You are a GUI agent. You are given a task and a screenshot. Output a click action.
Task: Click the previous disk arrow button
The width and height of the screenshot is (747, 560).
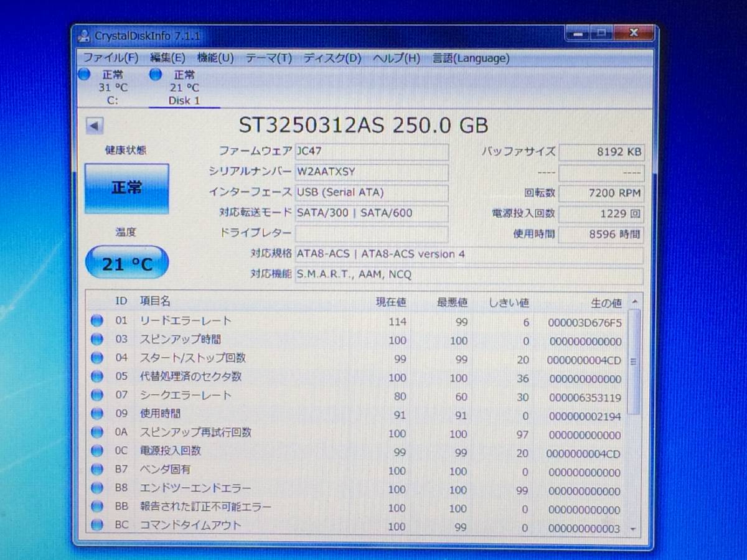94,126
